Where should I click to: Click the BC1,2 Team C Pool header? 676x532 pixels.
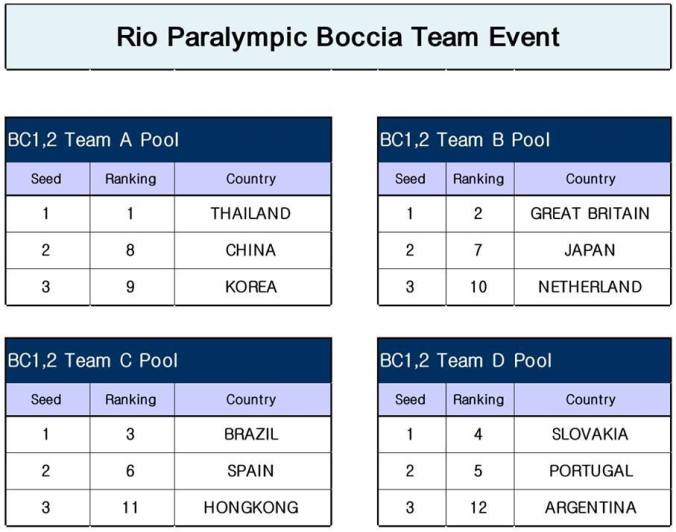point(168,361)
